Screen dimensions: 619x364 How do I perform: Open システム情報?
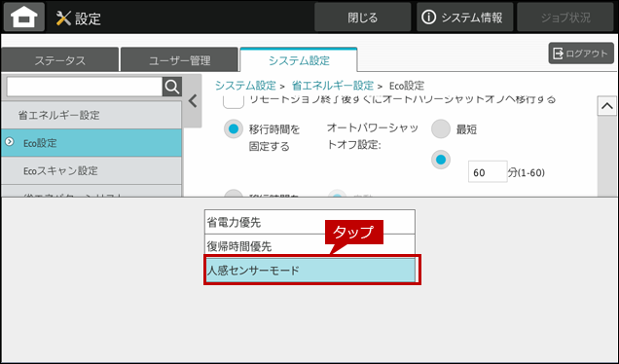point(464,18)
